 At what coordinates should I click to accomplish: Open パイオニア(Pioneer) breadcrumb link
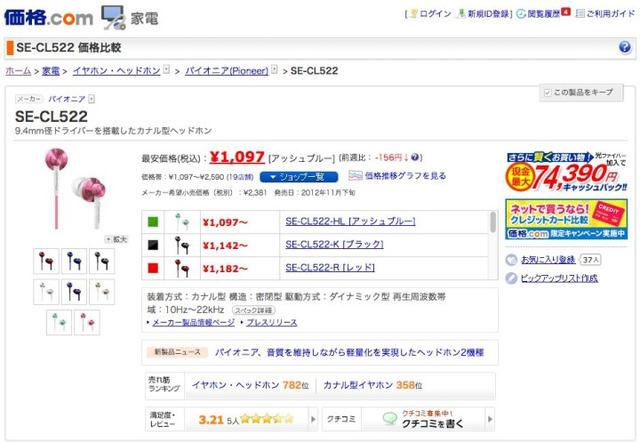pos(227,71)
